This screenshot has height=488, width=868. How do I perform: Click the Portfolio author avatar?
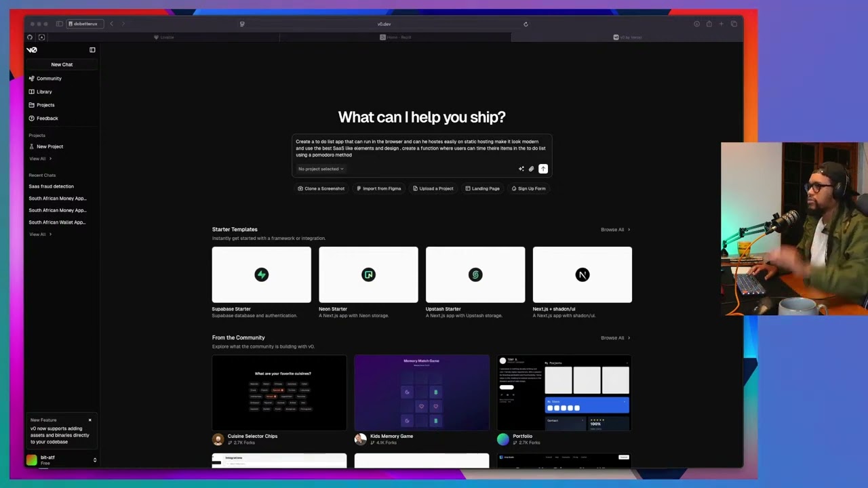(502, 439)
